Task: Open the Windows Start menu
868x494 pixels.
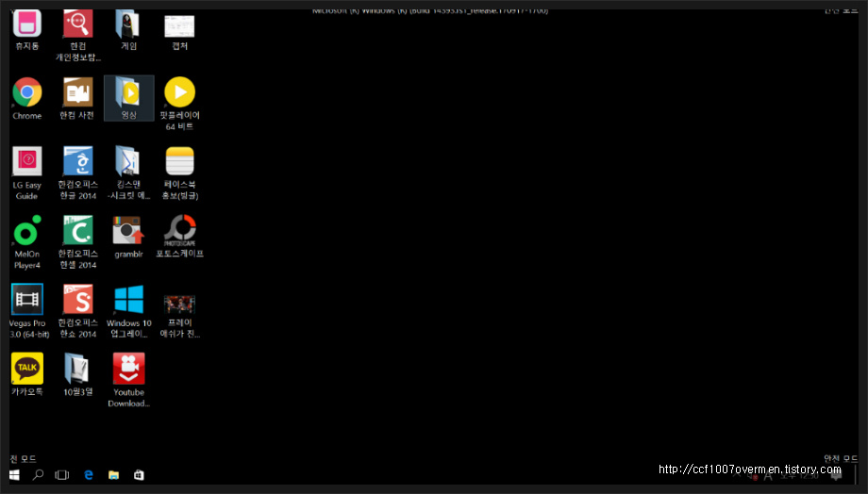Action: tap(14, 474)
